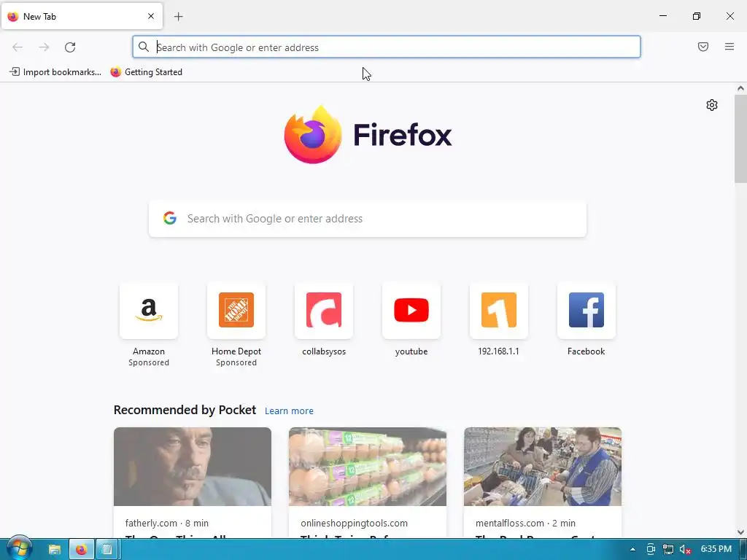Click the mentalfloss.com · 2 min text
The width and height of the screenshot is (747, 560).
pyautogui.click(x=525, y=523)
